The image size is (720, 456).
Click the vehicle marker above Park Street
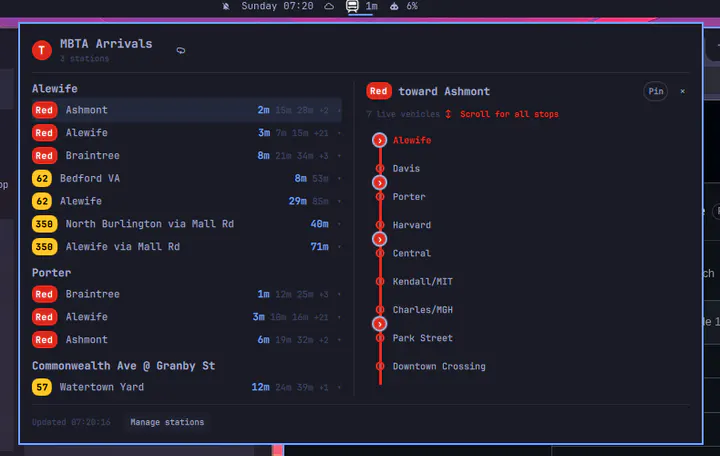(x=379, y=324)
